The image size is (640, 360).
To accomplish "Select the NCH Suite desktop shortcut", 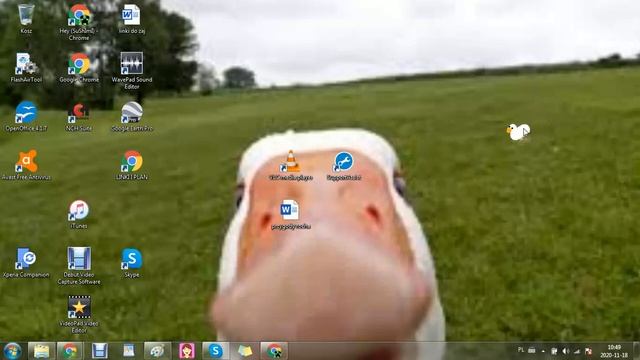I will tap(79, 116).
